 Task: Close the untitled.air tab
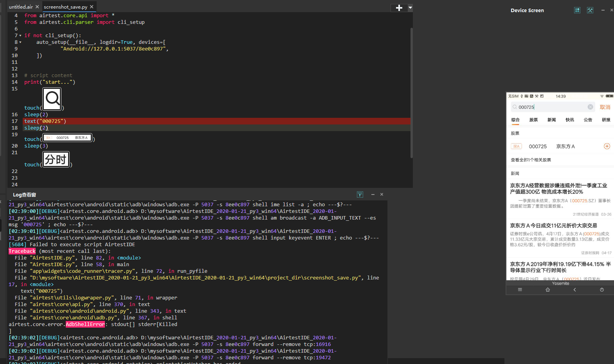[37, 7]
